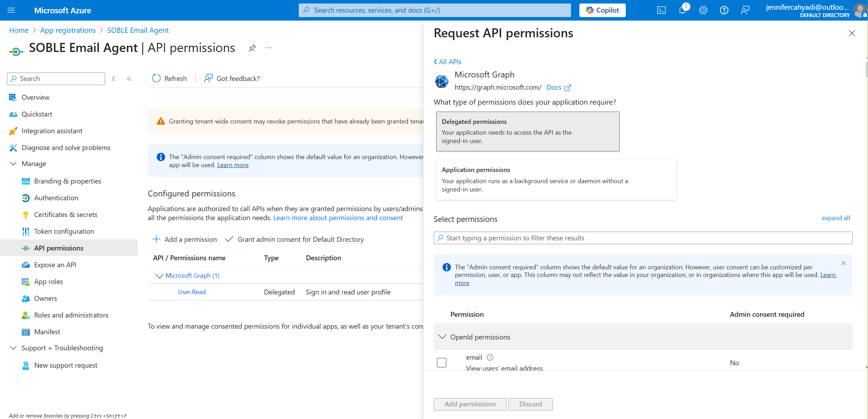Open New support request
This screenshot has height=419, width=868.
pos(66,365)
